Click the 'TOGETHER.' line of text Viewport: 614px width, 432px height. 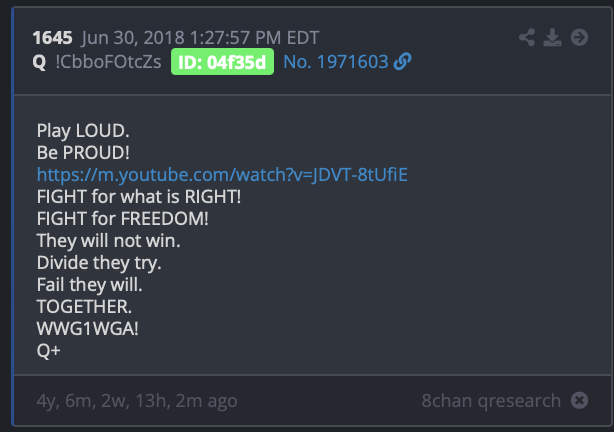[84, 307]
